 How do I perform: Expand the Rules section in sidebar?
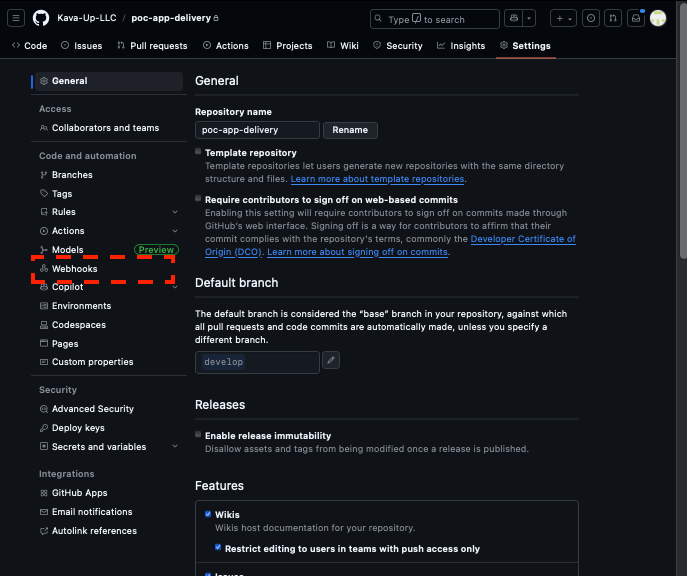(x=175, y=212)
